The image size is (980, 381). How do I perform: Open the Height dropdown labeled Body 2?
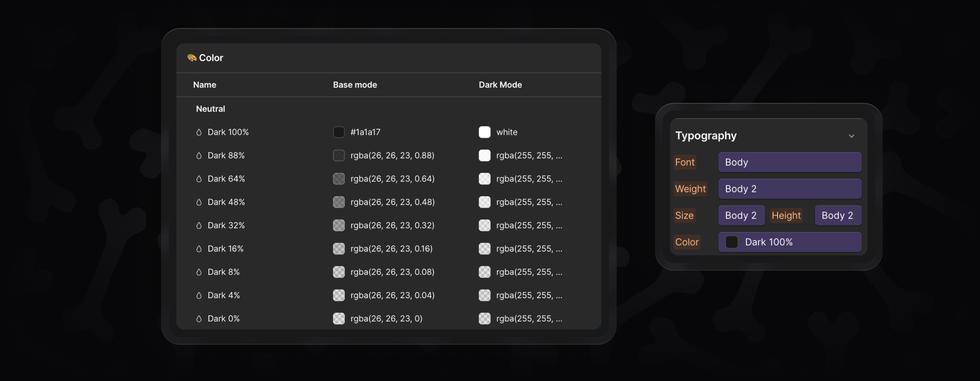[x=837, y=215]
